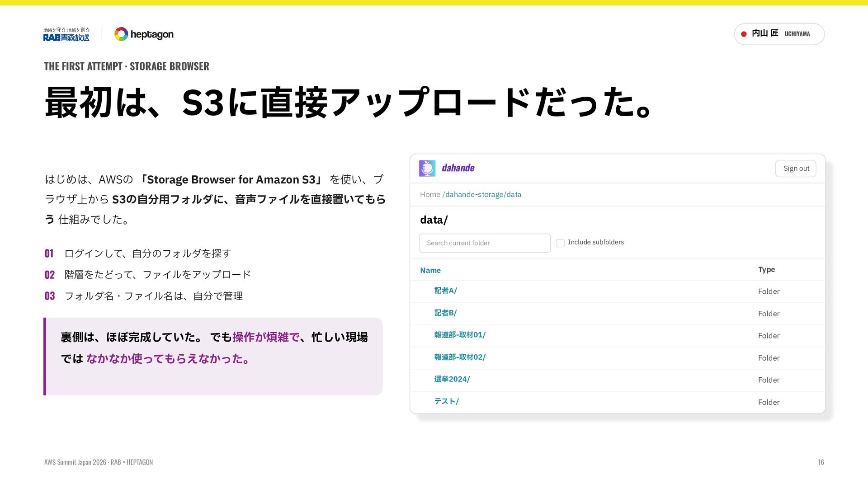868x488 pixels.
Task: Open the 記者A/ folder
Action: pos(445,291)
